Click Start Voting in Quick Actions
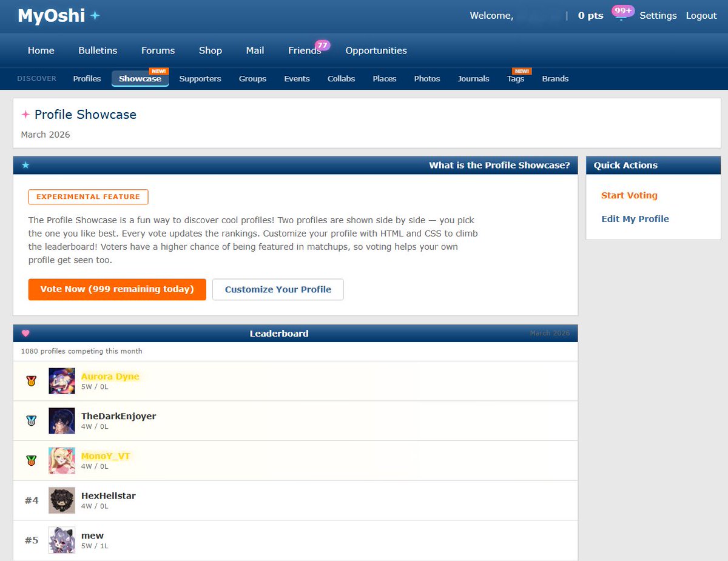 click(x=629, y=195)
